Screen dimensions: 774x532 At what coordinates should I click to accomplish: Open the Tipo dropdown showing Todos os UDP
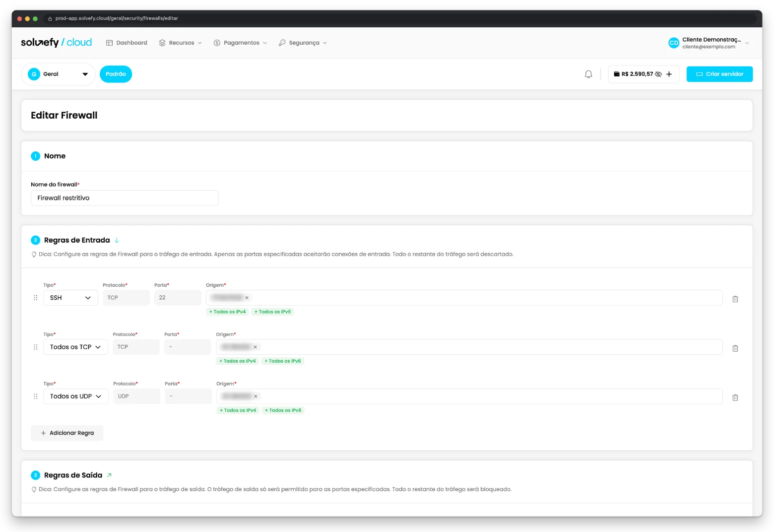point(75,396)
